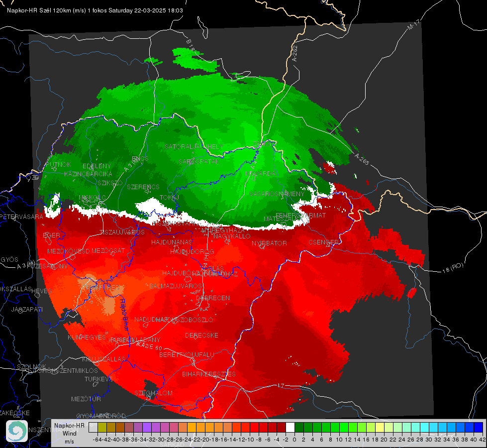
Task: Click the MEZOCSAT label
Action: [x=108, y=250]
